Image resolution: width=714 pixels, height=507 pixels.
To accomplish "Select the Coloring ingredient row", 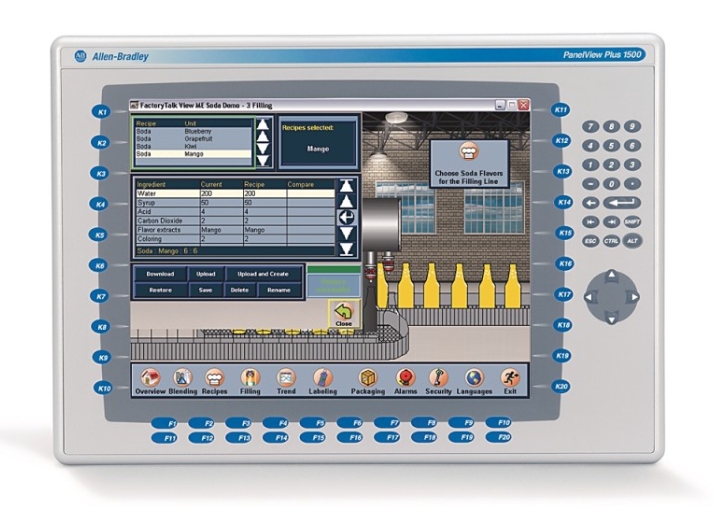I will tap(235, 239).
